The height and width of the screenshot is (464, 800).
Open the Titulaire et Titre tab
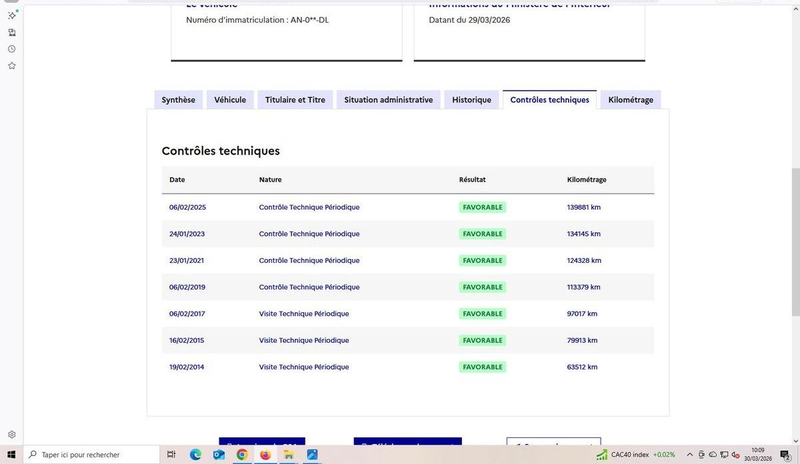[295, 100]
